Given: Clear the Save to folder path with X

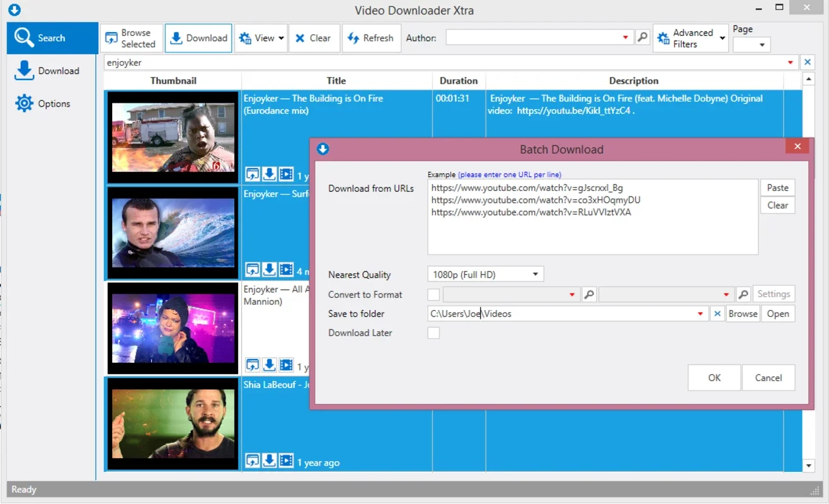Looking at the screenshot, I should pyautogui.click(x=717, y=314).
